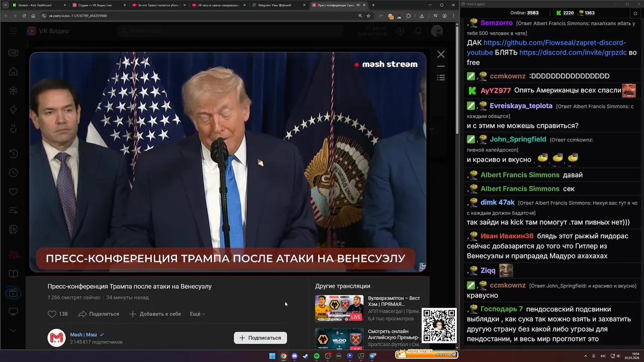Image resolution: width=644 pixels, height=362 pixels.
Task: Show hidden system tray icons chevron
Action: pos(585,356)
